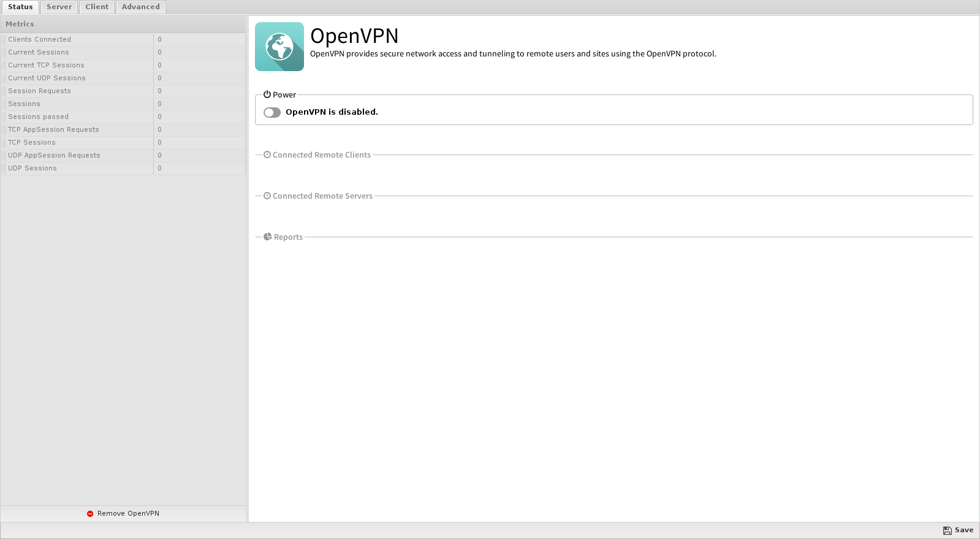
Task: Select the 'TCP Sessions' metric row
Action: [x=123, y=142]
